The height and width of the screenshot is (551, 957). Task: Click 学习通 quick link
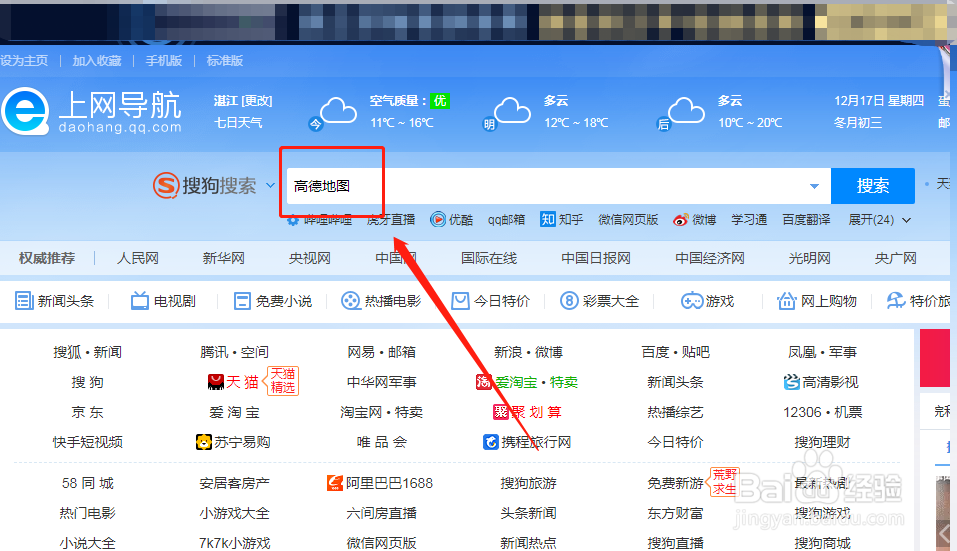point(749,220)
